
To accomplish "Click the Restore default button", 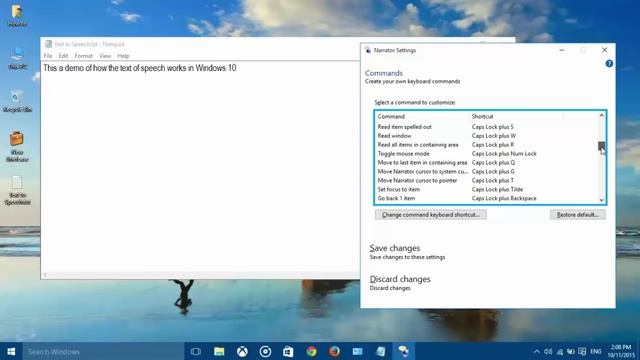I will pyautogui.click(x=578, y=215).
